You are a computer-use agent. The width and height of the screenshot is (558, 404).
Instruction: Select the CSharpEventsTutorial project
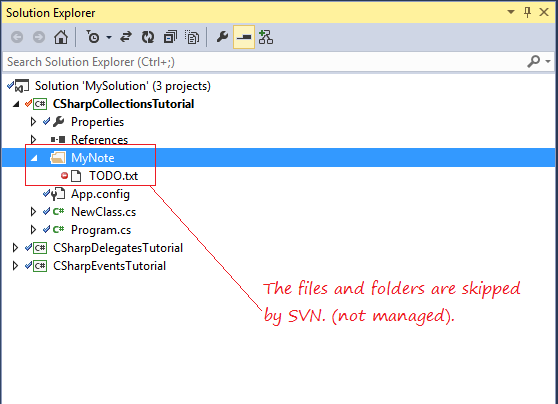(109, 266)
